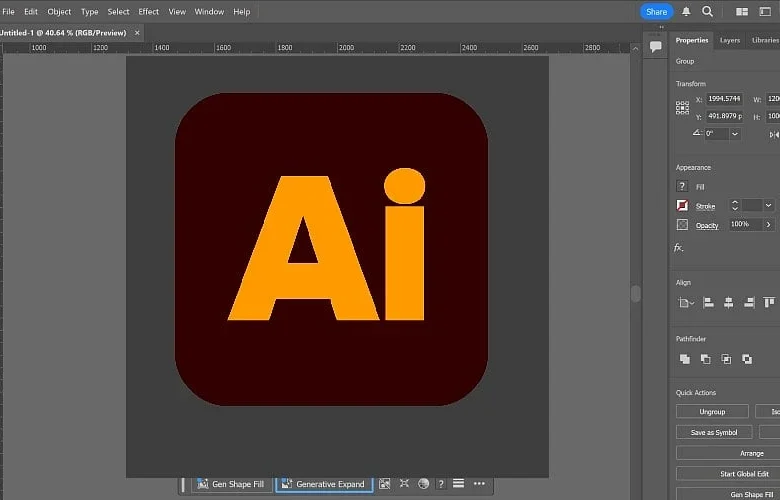Open the Help menu
This screenshot has height=500, width=780.
(242, 11)
